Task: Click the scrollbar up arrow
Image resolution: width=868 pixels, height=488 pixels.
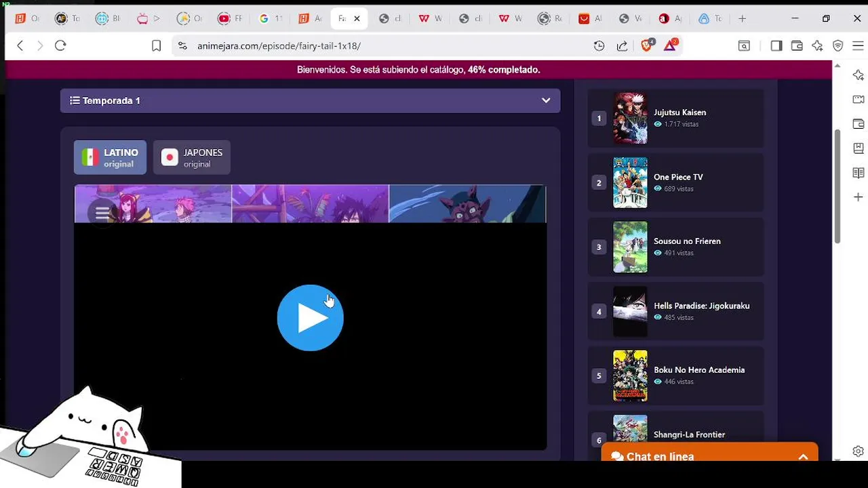Action: click(837, 66)
